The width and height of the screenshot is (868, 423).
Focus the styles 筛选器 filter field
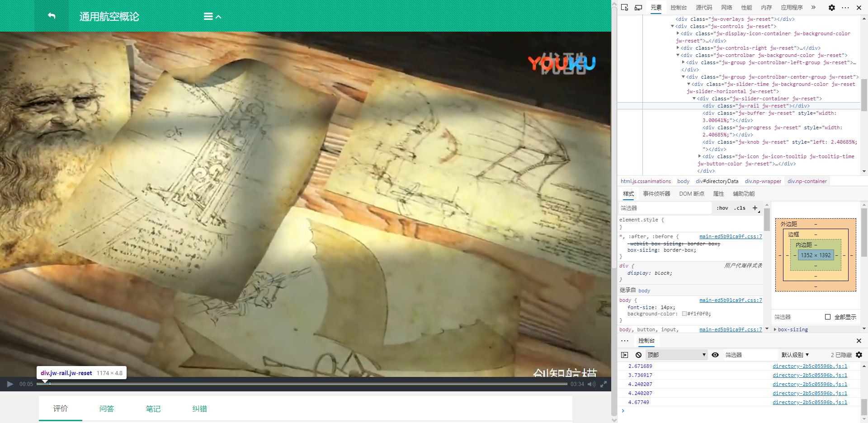665,208
